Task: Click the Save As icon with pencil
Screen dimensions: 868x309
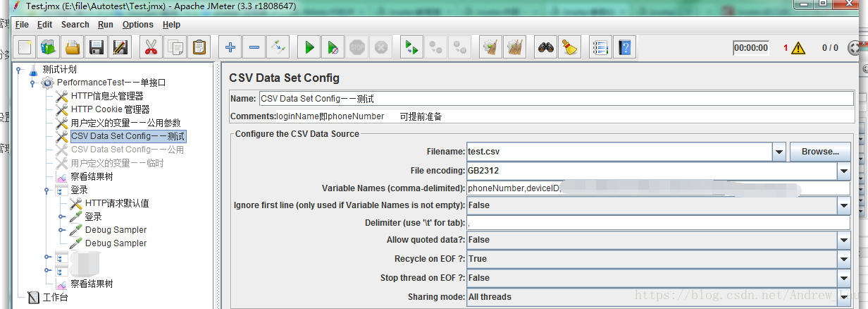Action: (120, 47)
